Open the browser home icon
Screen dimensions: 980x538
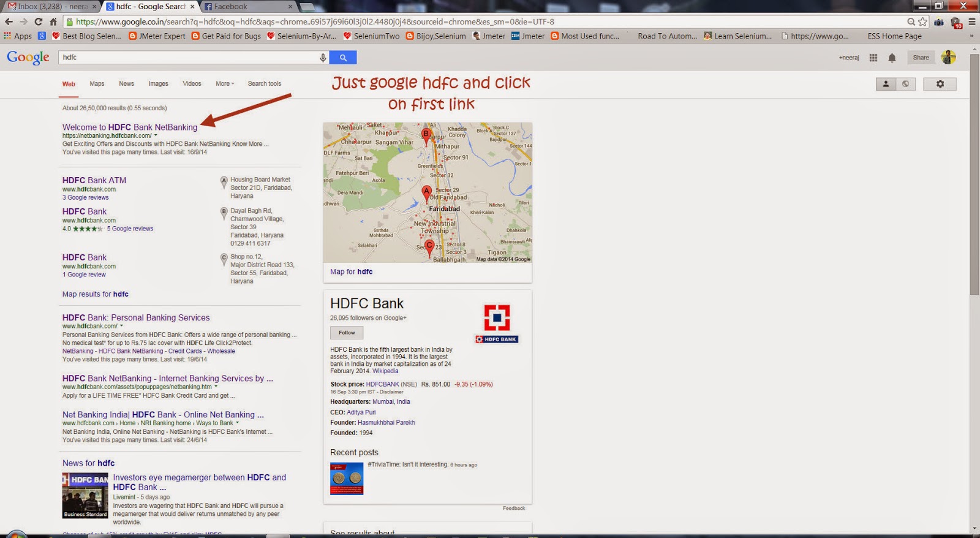[x=53, y=21]
